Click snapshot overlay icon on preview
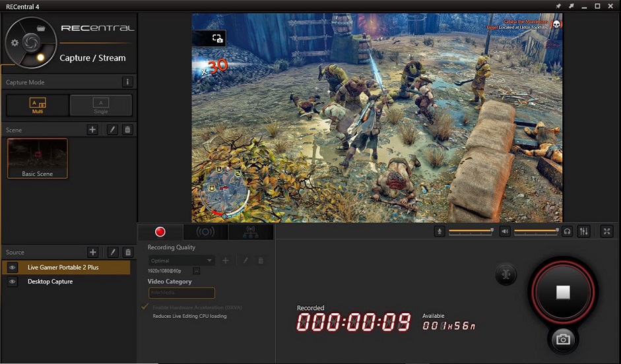 click(217, 38)
